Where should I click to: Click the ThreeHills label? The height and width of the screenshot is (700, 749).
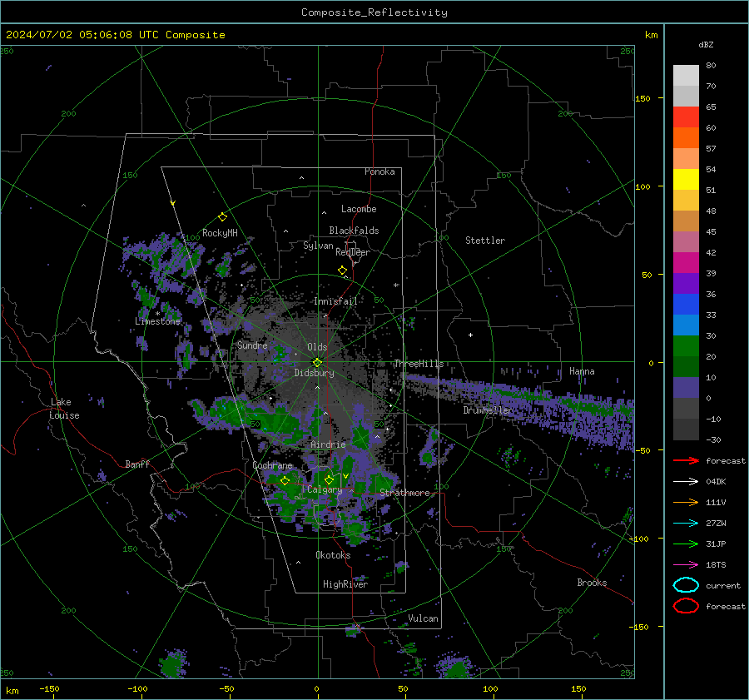click(x=419, y=364)
